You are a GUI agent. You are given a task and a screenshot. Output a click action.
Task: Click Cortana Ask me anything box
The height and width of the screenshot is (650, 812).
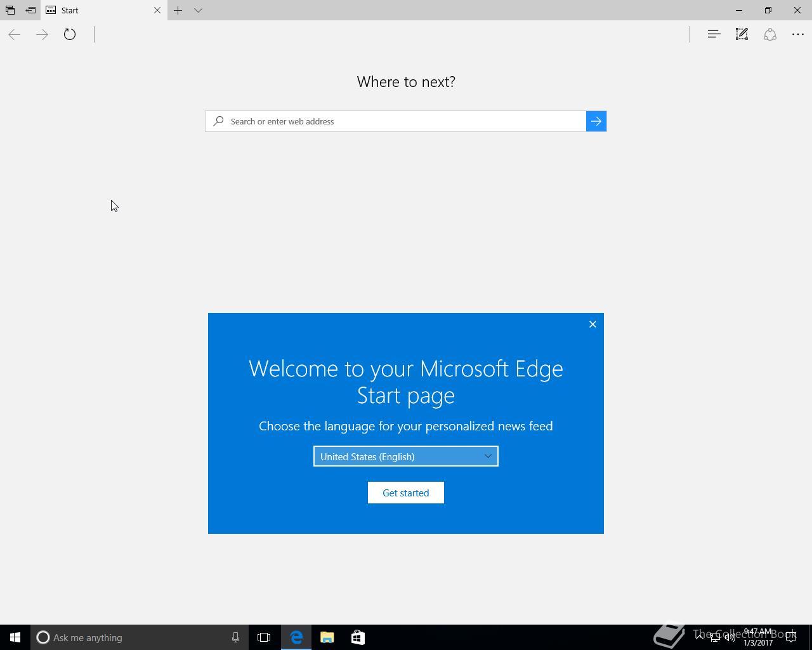point(139,637)
